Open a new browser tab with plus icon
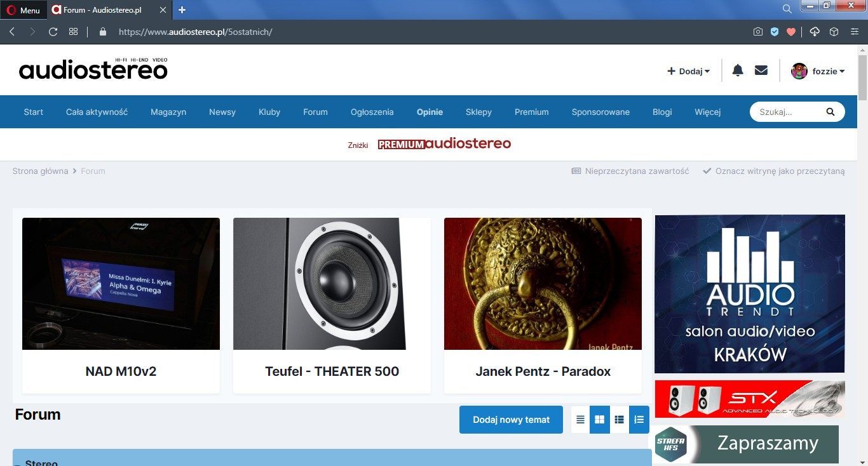This screenshot has width=868, height=466. point(182,10)
